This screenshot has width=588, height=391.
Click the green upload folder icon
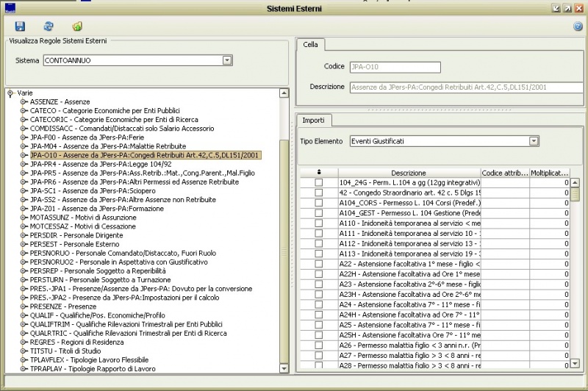tap(77, 26)
